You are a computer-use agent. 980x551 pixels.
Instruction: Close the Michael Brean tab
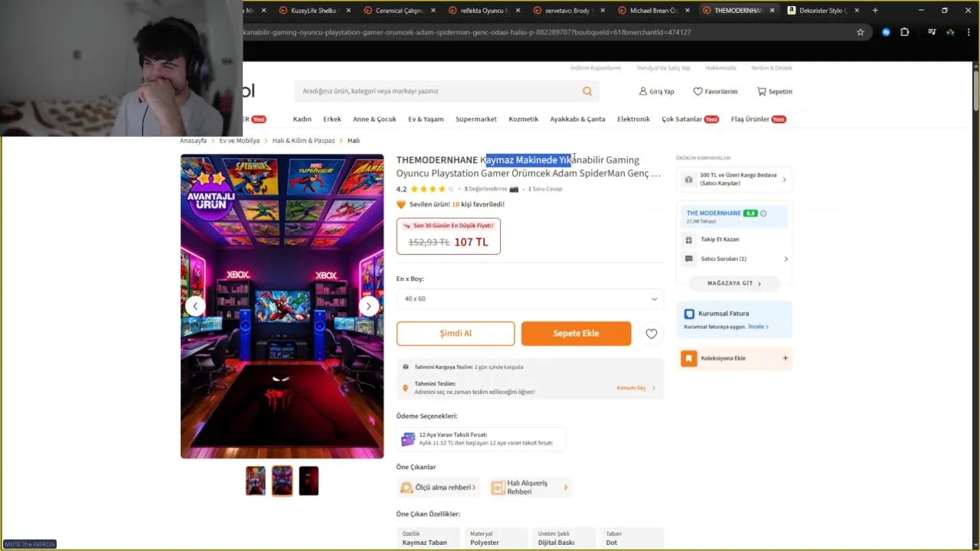(x=687, y=11)
